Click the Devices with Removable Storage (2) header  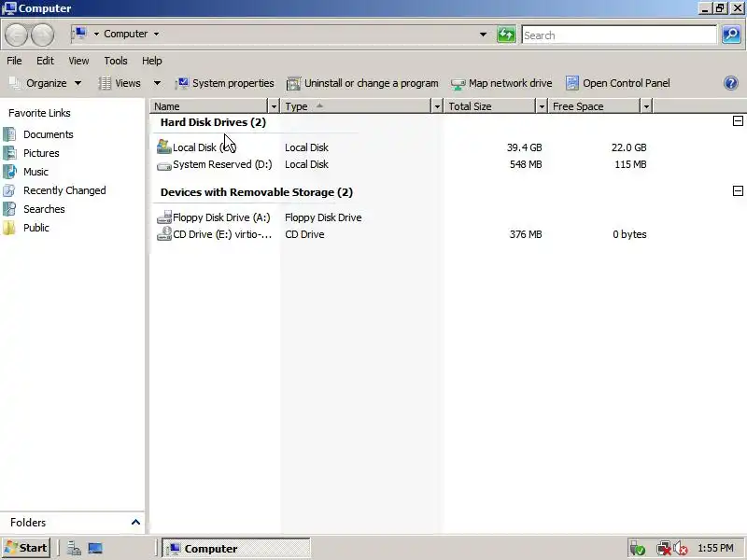coord(256,192)
